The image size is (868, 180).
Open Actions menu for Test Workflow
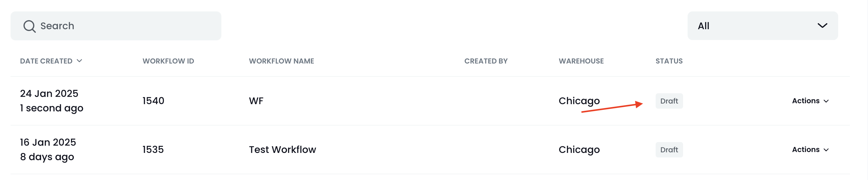(x=810, y=150)
